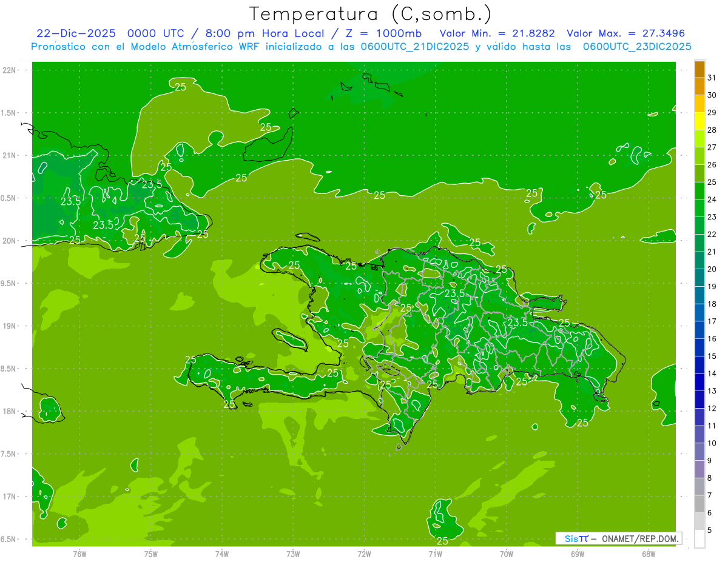Click legend value '6' on color scale
The width and height of the screenshot is (728, 562).
(x=710, y=513)
